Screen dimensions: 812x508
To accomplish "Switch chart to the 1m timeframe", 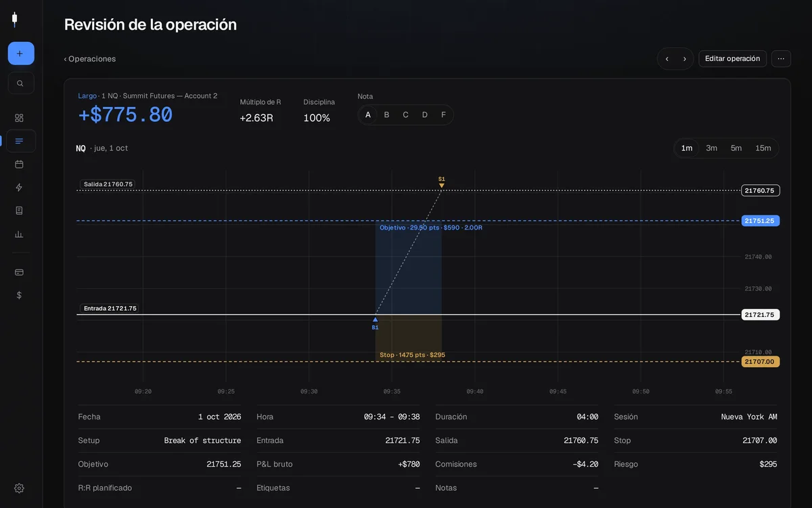I will pos(687,148).
